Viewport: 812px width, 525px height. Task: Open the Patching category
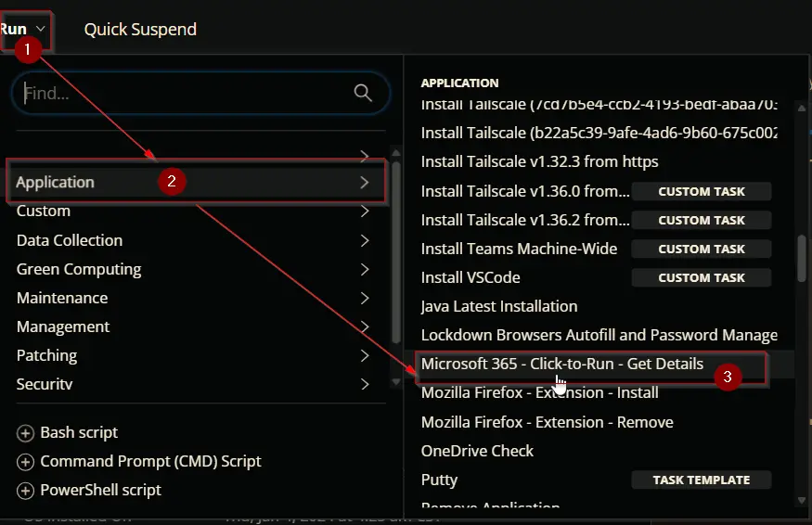46,356
